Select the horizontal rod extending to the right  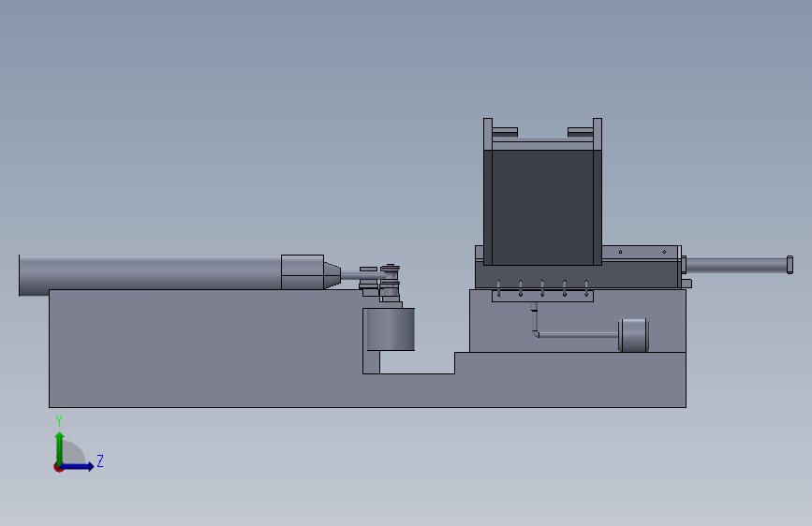736,265
